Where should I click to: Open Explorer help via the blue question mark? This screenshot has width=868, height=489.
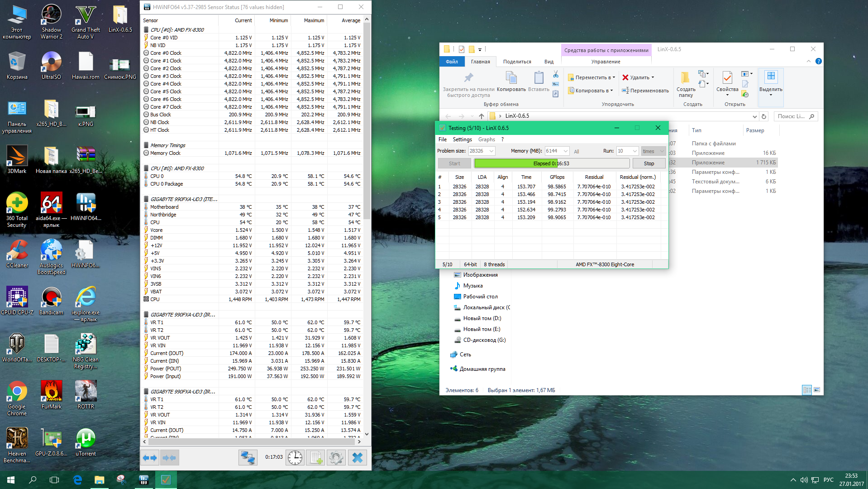click(x=818, y=62)
